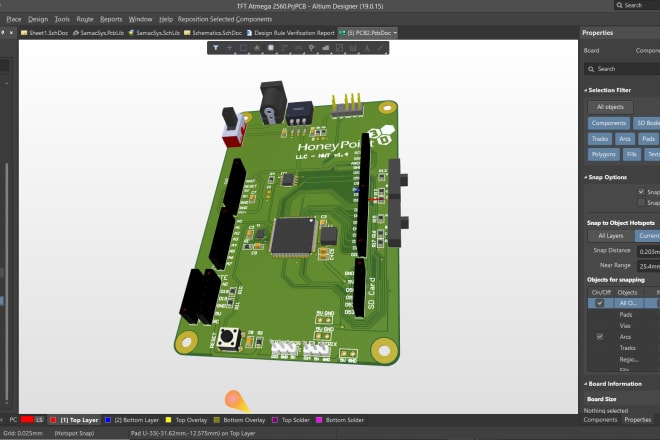Toggle the All Objects snapping checkbox
The width and height of the screenshot is (660, 440).
pos(600,303)
